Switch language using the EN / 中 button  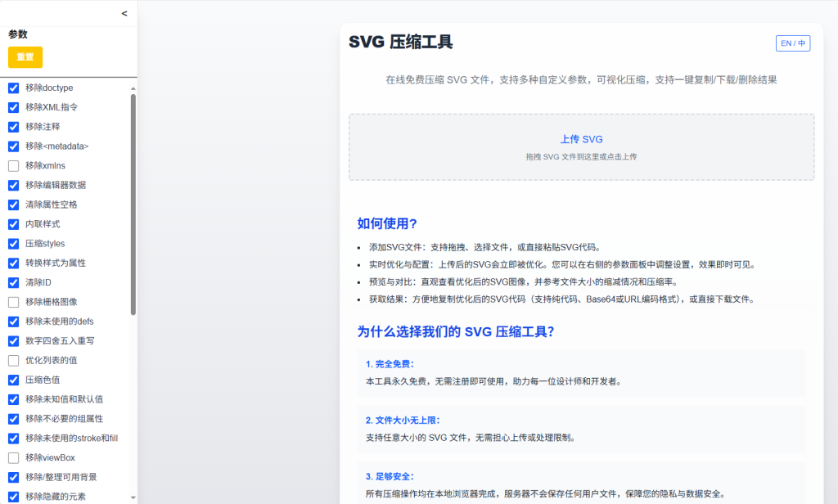point(792,43)
